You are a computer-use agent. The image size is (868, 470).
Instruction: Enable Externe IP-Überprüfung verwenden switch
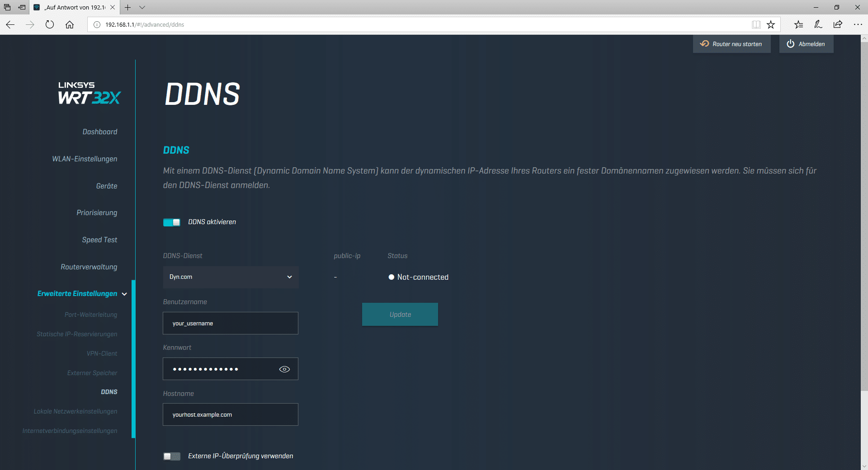pos(172,456)
